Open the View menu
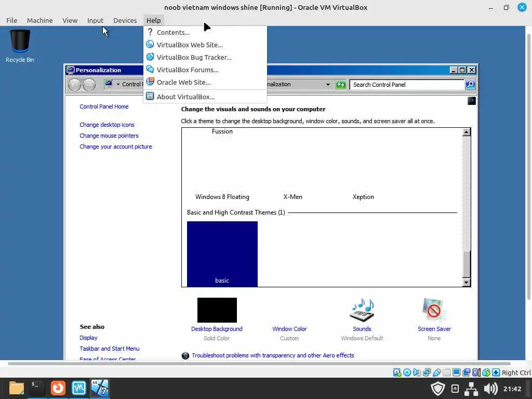Viewport: 532px width, 399px height. click(x=70, y=20)
